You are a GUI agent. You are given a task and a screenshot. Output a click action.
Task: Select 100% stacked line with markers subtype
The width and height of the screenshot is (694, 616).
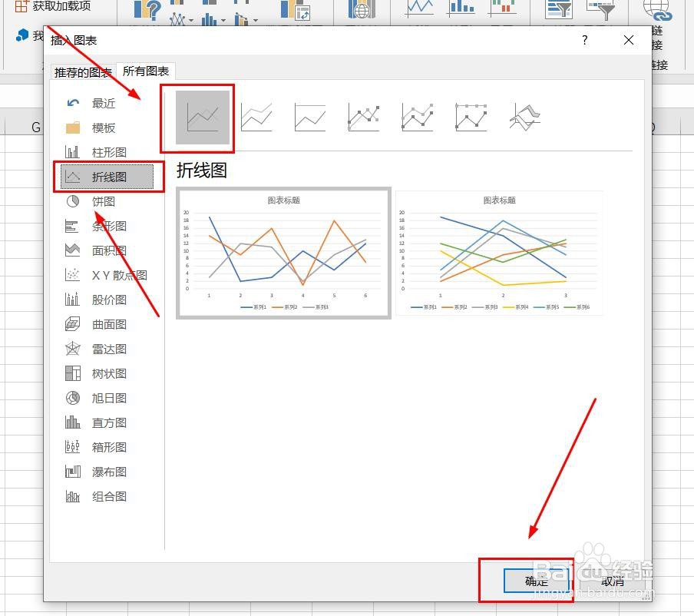pyautogui.click(x=471, y=118)
